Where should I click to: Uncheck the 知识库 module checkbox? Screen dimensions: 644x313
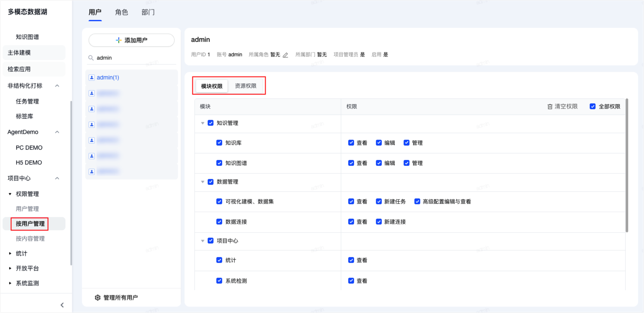tap(219, 143)
